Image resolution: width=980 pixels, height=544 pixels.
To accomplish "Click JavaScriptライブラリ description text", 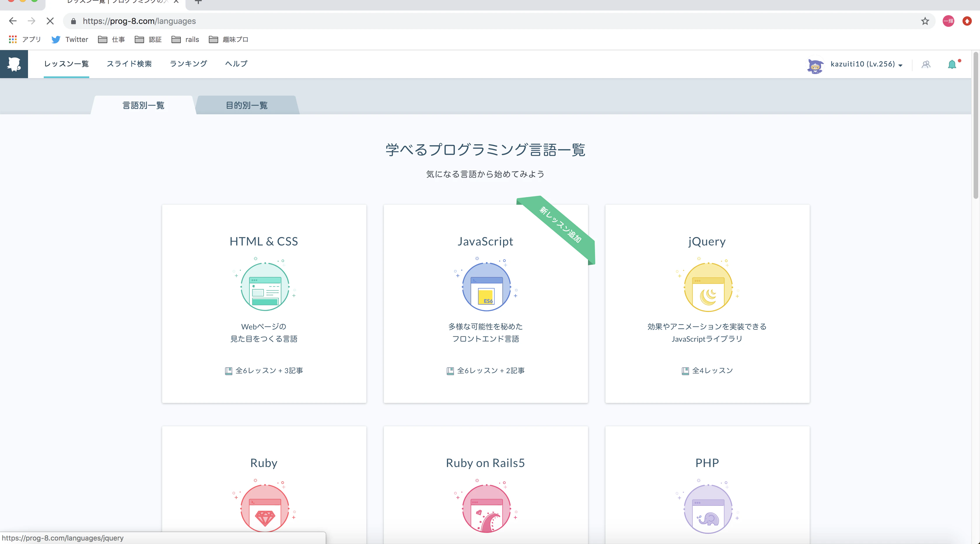I will 707,339.
